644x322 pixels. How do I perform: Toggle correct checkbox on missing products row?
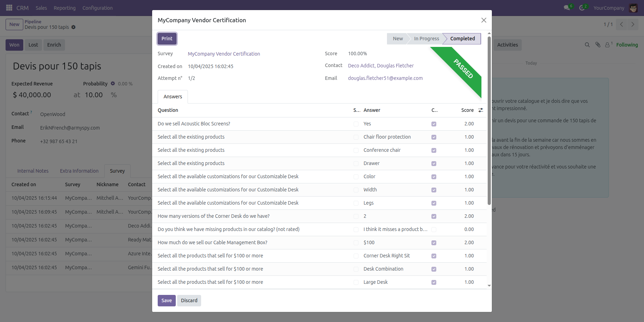point(434,230)
